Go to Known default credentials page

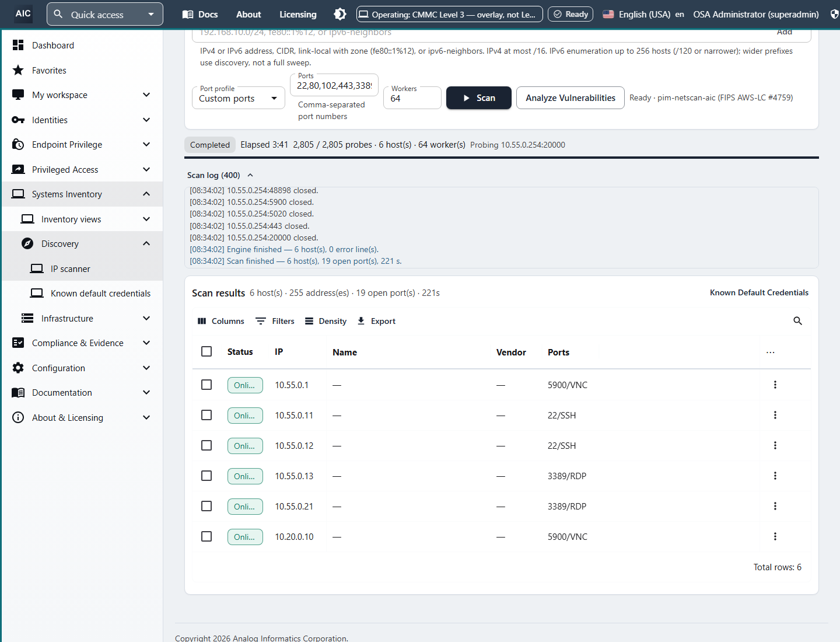point(82,293)
